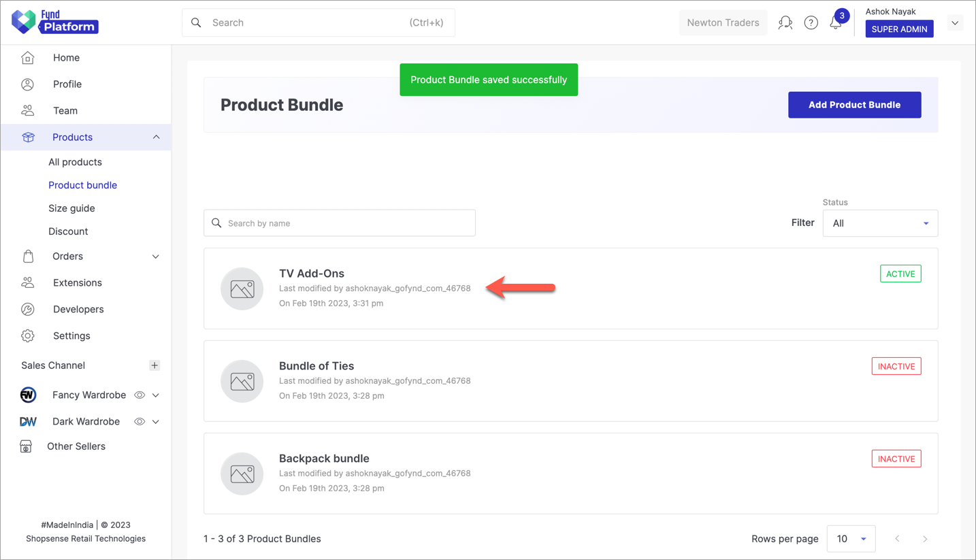Click the Ashok Nayak user name
The image size is (976, 560).
pos(890,11)
